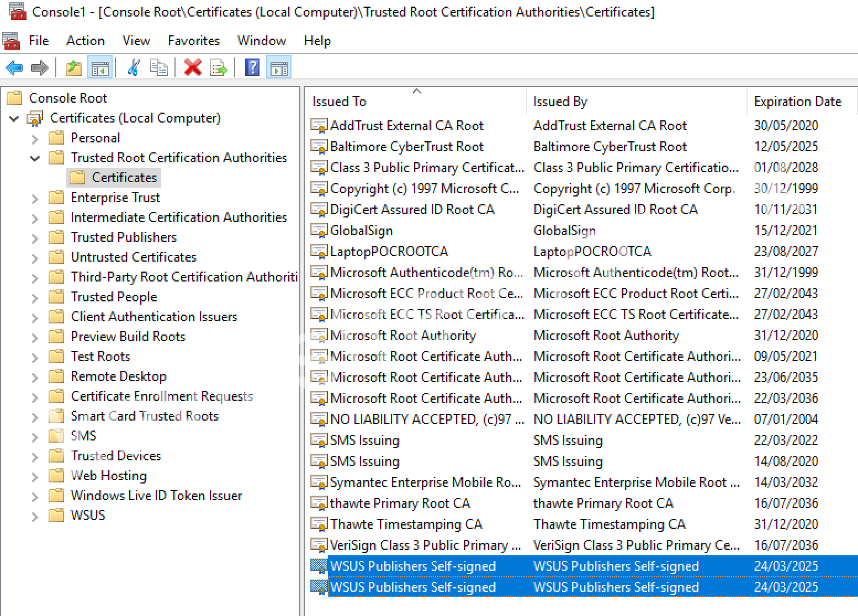Expand the Personal certificate store
The height and width of the screenshot is (616, 858).
click(x=35, y=139)
